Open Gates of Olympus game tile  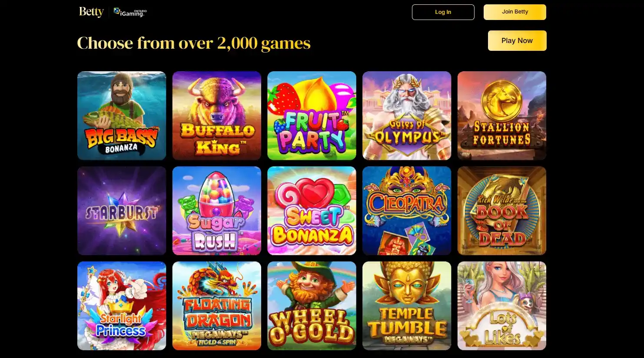click(407, 116)
